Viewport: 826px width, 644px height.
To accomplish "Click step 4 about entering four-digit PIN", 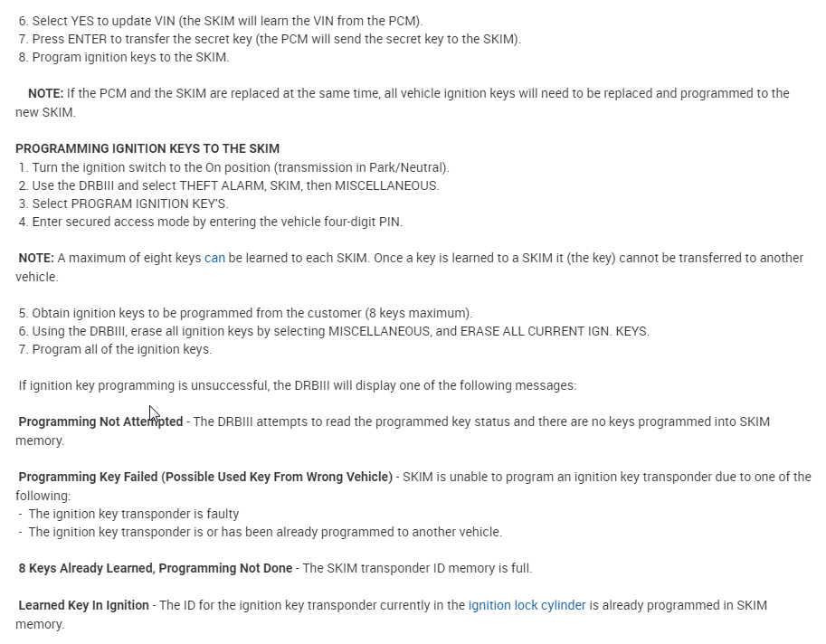I will click(211, 222).
